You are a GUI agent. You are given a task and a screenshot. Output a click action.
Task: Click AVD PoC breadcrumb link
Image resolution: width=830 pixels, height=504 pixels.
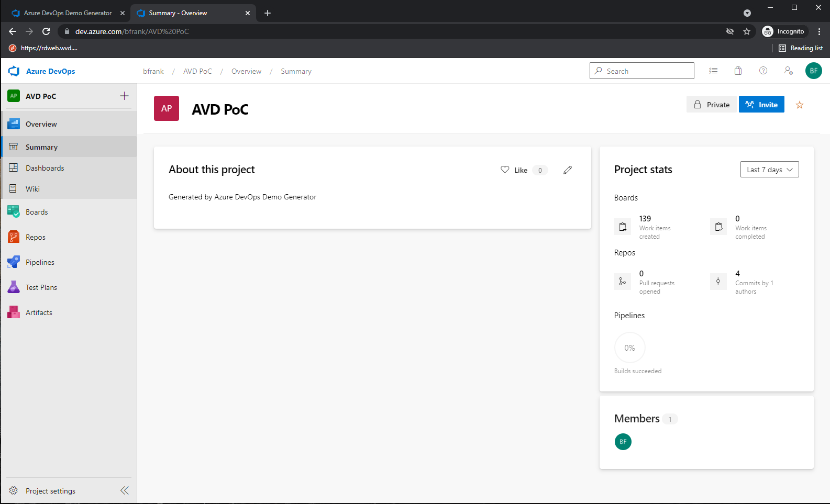pyautogui.click(x=197, y=71)
